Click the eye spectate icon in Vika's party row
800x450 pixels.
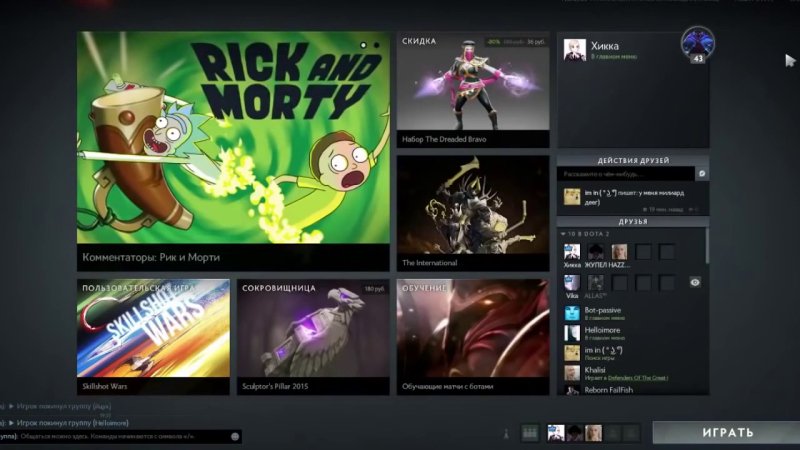(695, 282)
